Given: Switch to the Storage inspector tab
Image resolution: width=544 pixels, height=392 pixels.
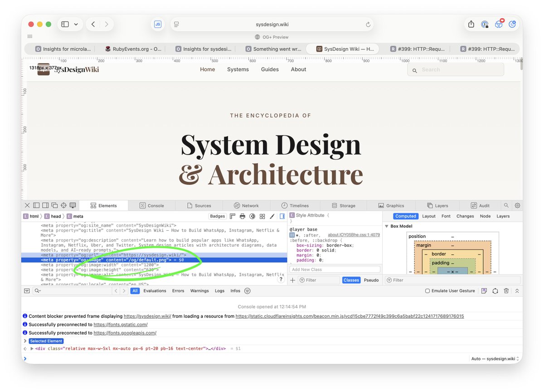Looking at the screenshot, I should (x=343, y=205).
